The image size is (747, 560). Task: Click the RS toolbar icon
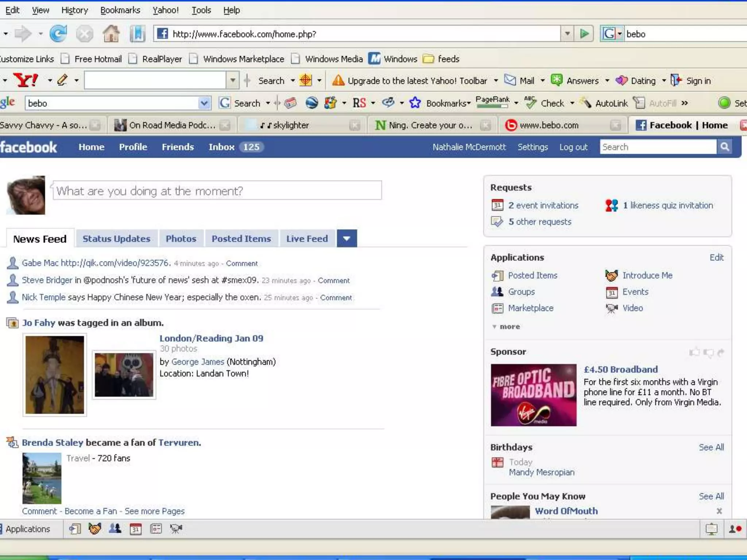pos(359,103)
